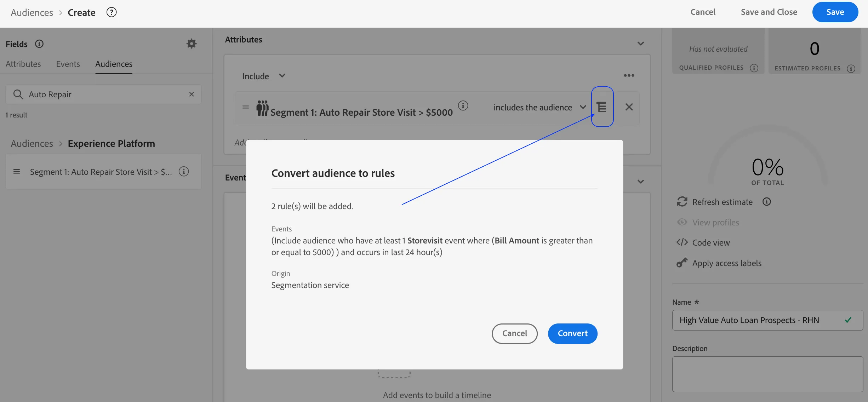868x402 pixels.
Task: Click the rule drag handle beside audience icon
Action: (x=246, y=107)
